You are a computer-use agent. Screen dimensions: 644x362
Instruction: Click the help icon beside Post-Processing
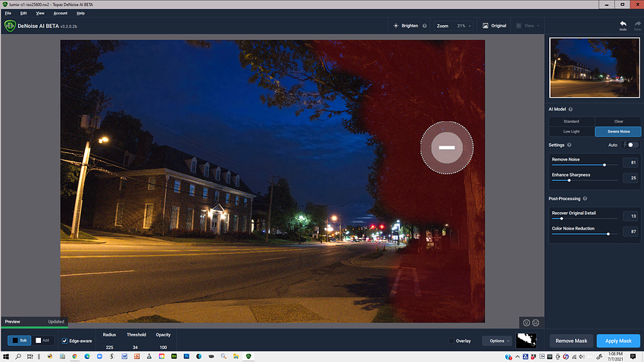point(585,198)
